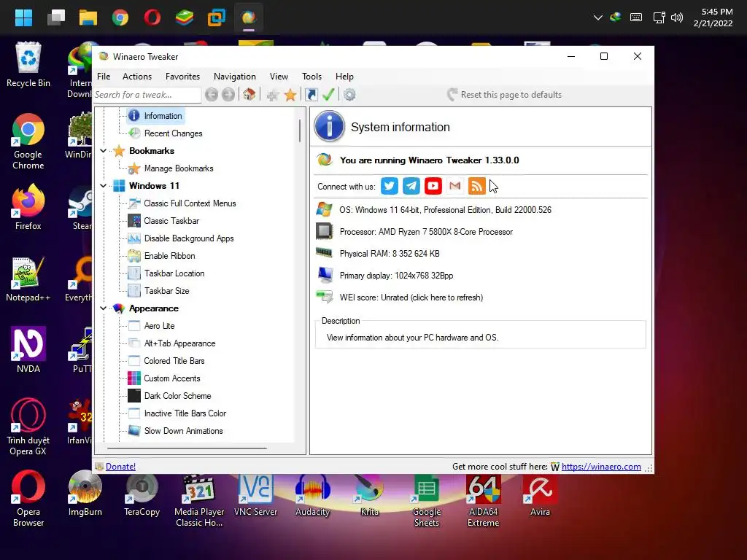Collapse the Windows 11 tree section
747x560 pixels.
(x=103, y=186)
